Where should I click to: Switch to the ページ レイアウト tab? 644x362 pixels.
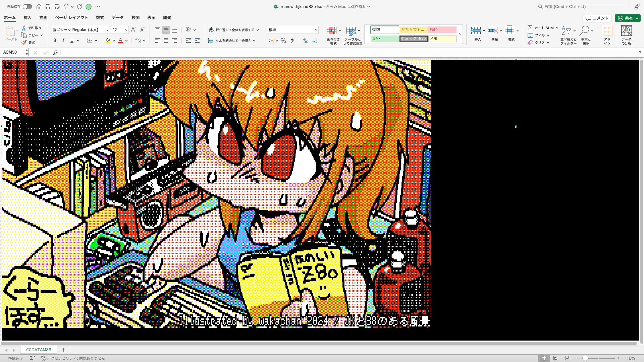(x=71, y=18)
